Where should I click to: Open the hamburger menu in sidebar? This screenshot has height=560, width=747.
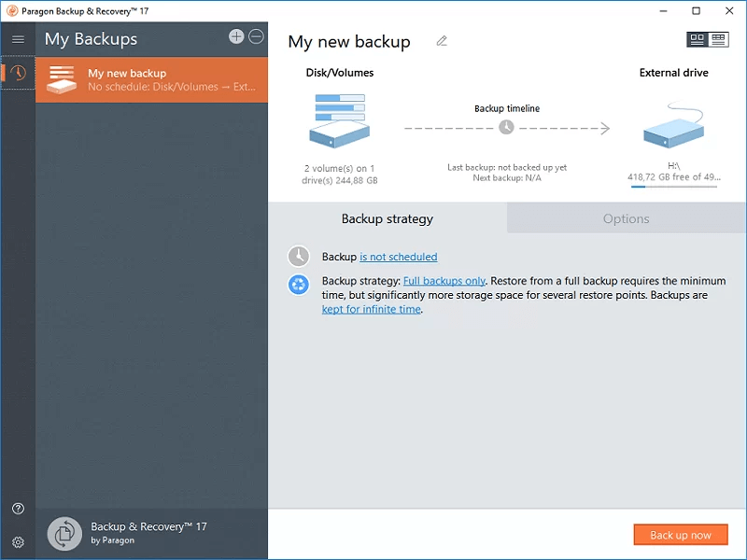point(17,39)
